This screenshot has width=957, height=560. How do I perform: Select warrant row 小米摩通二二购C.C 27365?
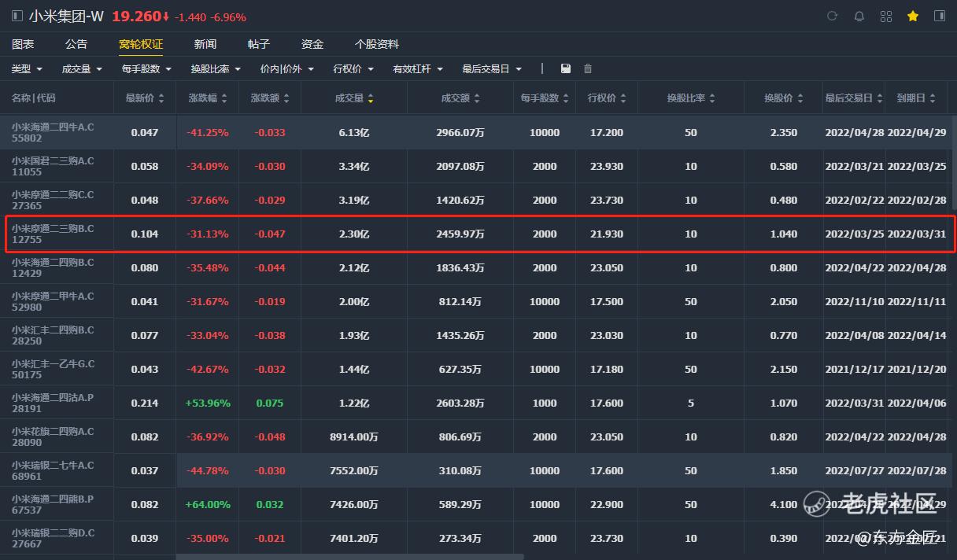[475, 200]
